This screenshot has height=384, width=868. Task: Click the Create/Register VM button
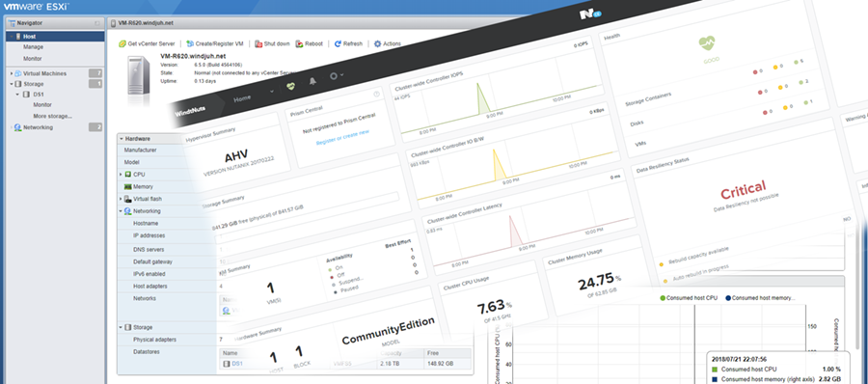point(214,43)
